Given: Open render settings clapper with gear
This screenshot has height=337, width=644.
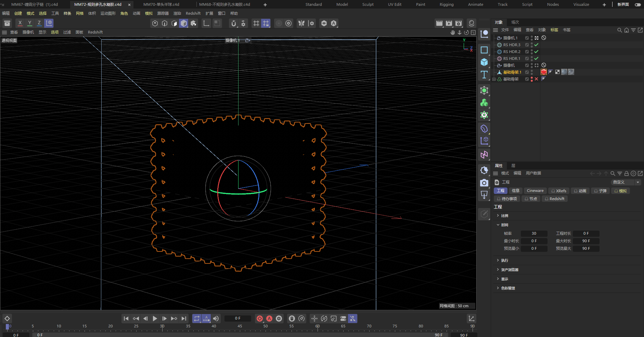Looking at the screenshot, I should [x=459, y=23].
